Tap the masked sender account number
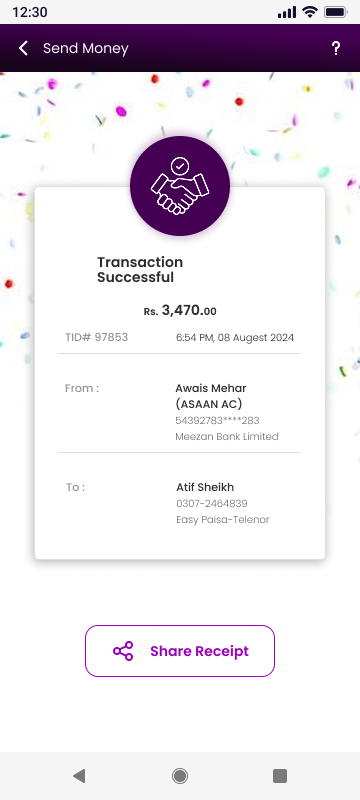This screenshot has width=360, height=800. pos(217,420)
